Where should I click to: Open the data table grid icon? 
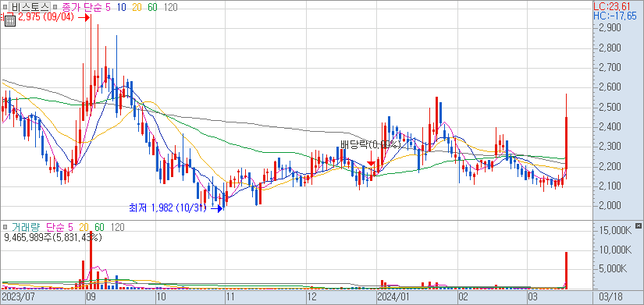[x=10, y=21]
